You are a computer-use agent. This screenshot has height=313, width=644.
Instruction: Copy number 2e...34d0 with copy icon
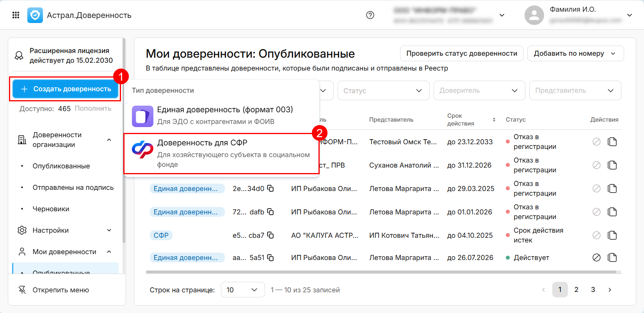coord(270,189)
